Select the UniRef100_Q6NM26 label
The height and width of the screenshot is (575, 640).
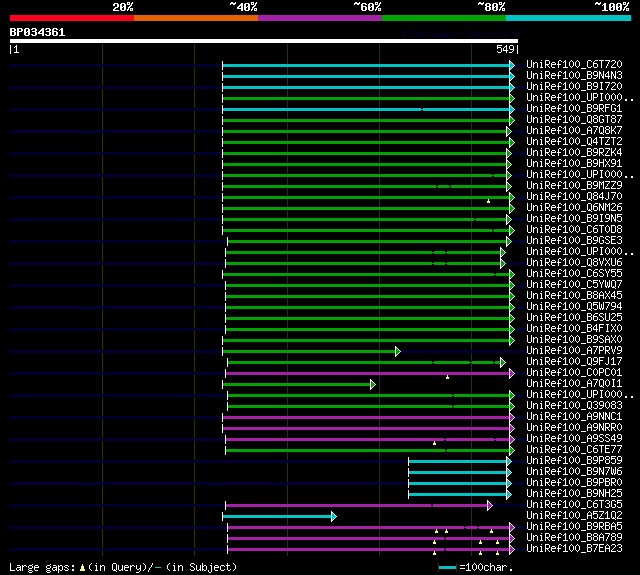coord(574,208)
